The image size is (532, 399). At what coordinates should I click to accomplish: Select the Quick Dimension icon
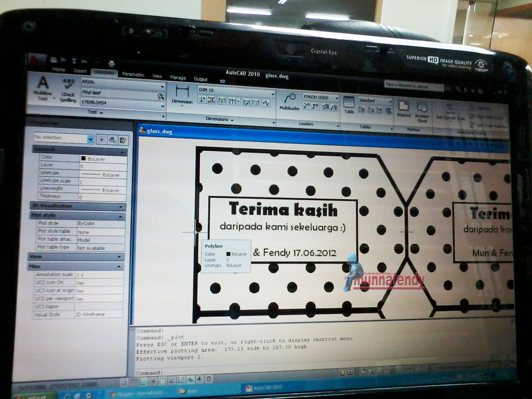click(x=222, y=100)
